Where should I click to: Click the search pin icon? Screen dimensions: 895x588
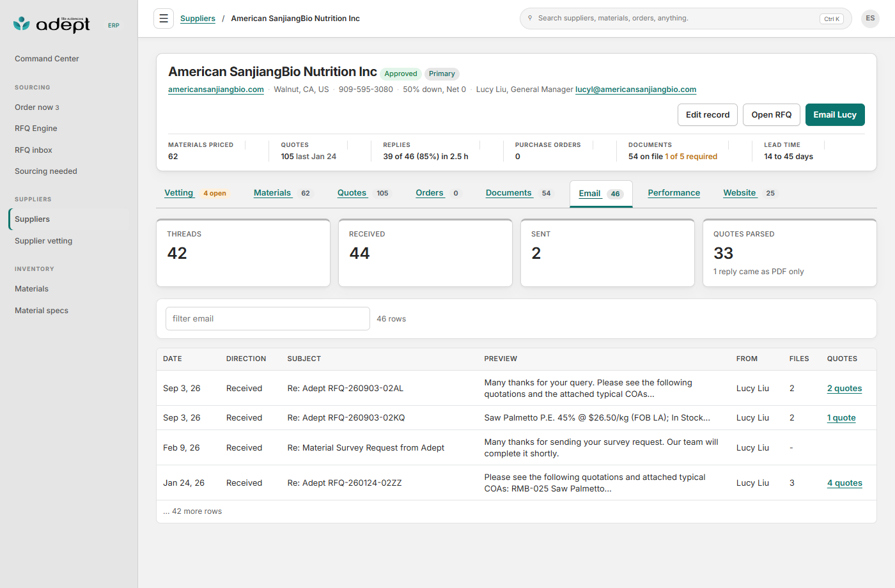coord(530,19)
